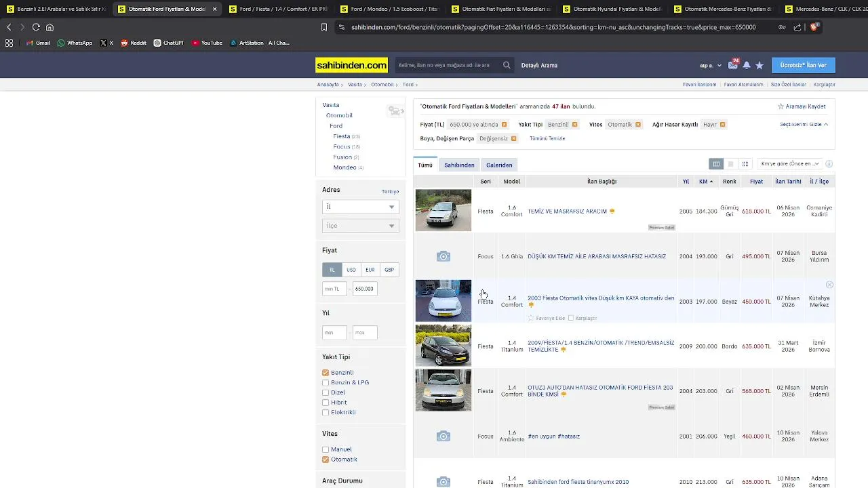Select TL currency toggle
Image resolution: width=868 pixels, height=488 pixels.
(x=332, y=270)
